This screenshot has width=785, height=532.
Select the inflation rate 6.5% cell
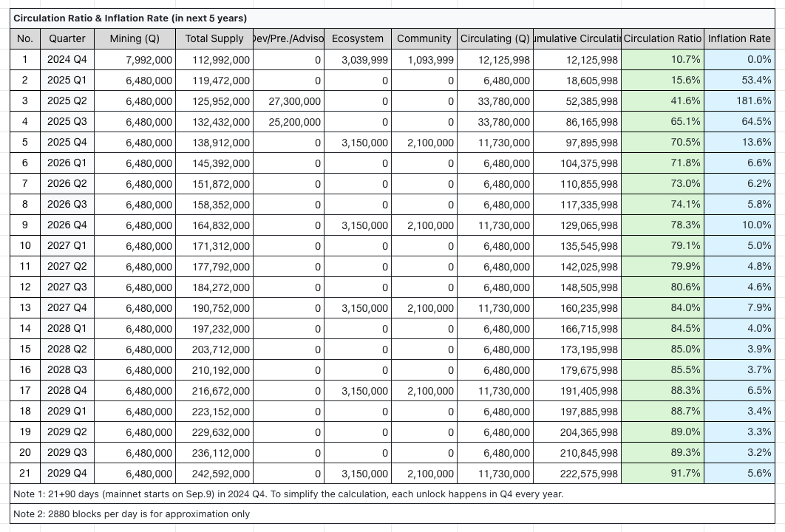click(x=739, y=390)
